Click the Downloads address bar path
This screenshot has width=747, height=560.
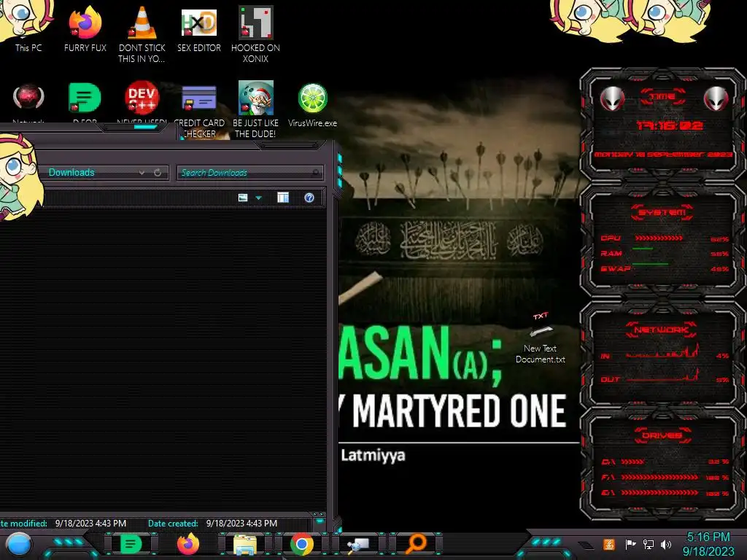point(71,172)
